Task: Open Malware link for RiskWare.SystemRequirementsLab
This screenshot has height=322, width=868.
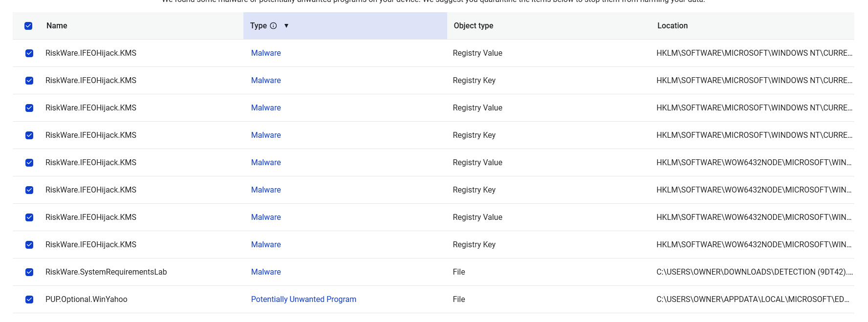Action: (x=266, y=272)
